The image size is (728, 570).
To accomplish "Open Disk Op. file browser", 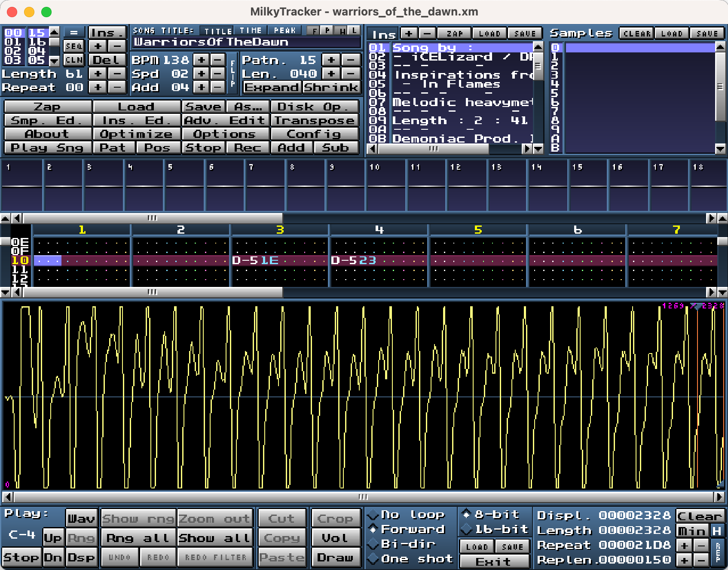I will click(x=315, y=107).
